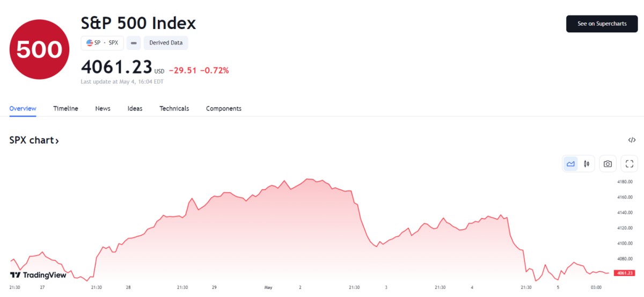
Task: Click the TradingView logo on chart
Action: (38, 275)
